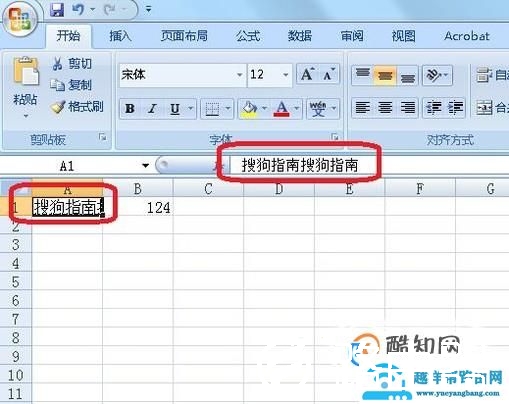The height and width of the screenshot is (404, 509).
Task: Align text left
Action: (362, 108)
